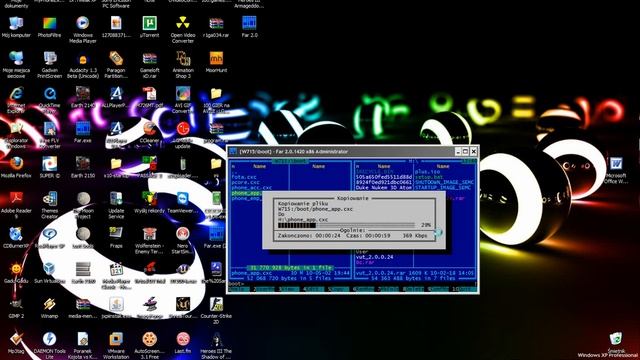640x360 pixels.
Task: Open Moje miejsca sieciowe icon
Action: point(16,65)
